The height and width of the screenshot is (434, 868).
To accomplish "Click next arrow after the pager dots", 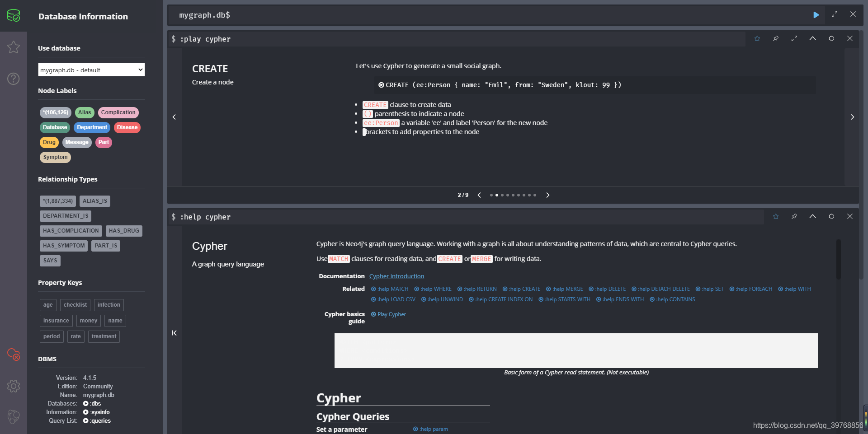I will (547, 195).
